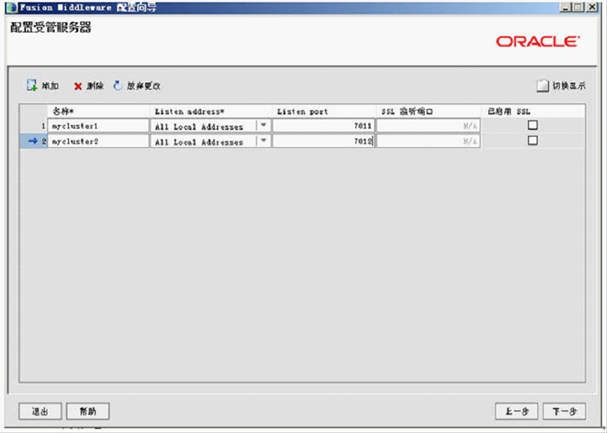
Task: Click the 下一步 (Next) button
Action: [564, 411]
